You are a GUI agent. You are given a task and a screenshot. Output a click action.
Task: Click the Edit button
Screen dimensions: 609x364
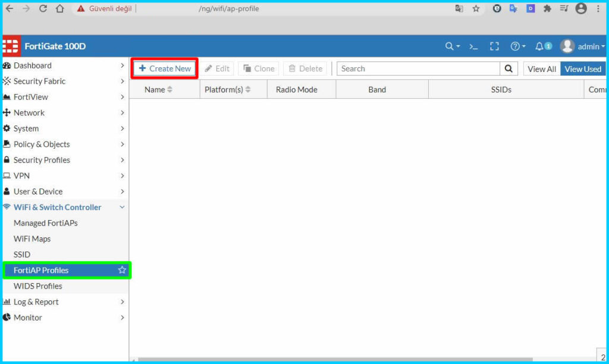tap(216, 69)
